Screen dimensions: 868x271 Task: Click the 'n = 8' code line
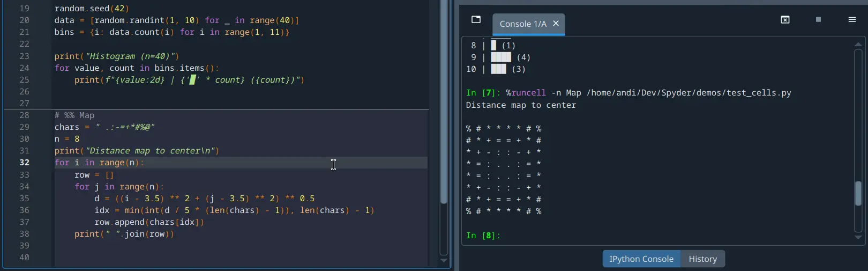click(67, 139)
